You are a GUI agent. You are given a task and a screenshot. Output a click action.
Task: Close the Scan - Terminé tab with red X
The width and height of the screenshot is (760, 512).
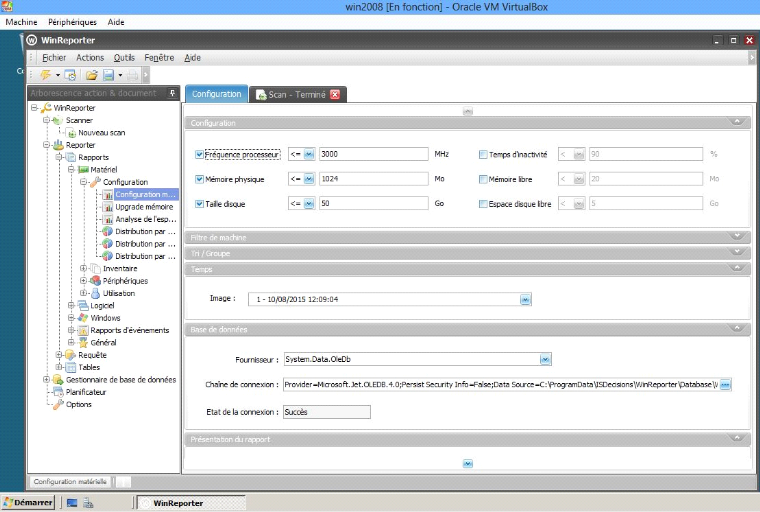pos(335,95)
